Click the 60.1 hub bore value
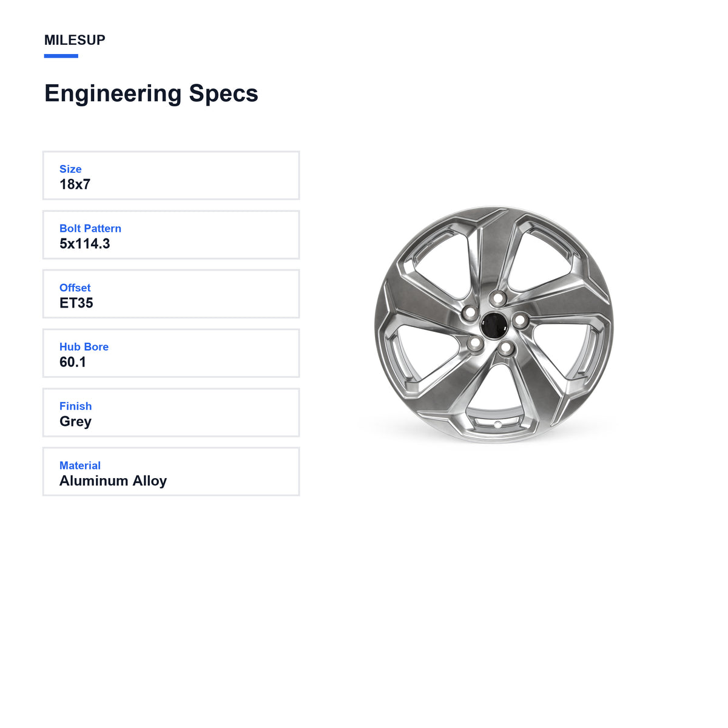The width and height of the screenshot is (728, 728). [73, 362]
